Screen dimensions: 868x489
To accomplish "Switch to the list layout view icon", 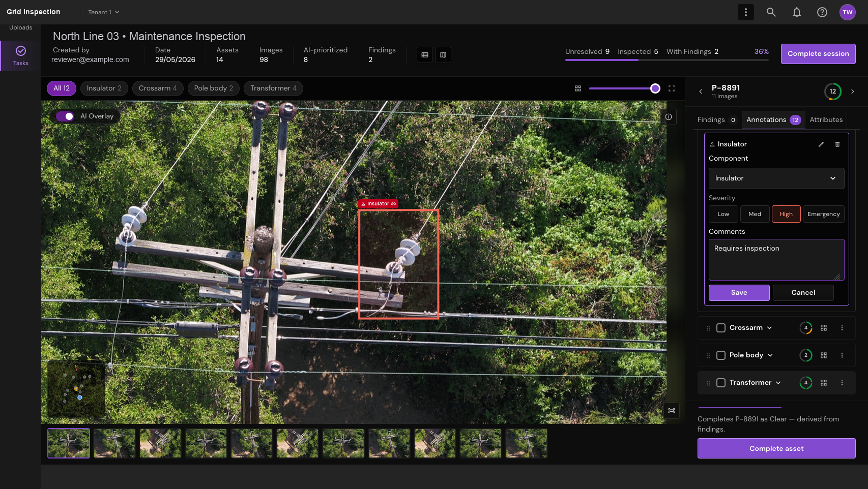I will tap(425, 55).
